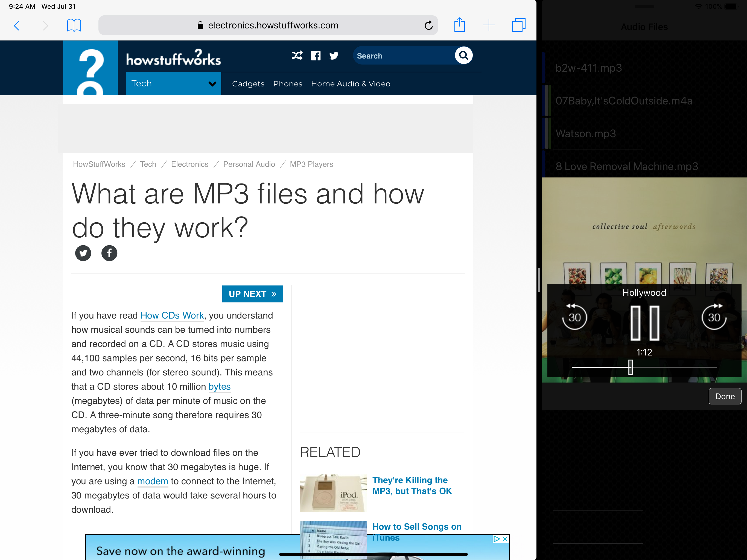Go to MP3 Players breadcrumb
747x560 pixels.
click(x=311, y=164)
